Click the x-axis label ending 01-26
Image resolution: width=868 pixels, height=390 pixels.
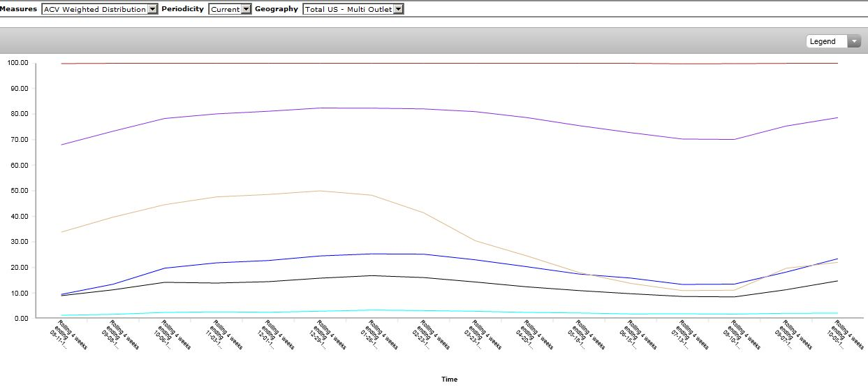point(377,335)
